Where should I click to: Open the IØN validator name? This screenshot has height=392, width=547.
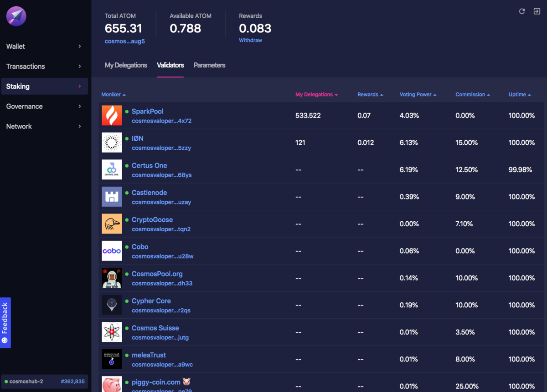pyautogui.click(x=138, y=138)
